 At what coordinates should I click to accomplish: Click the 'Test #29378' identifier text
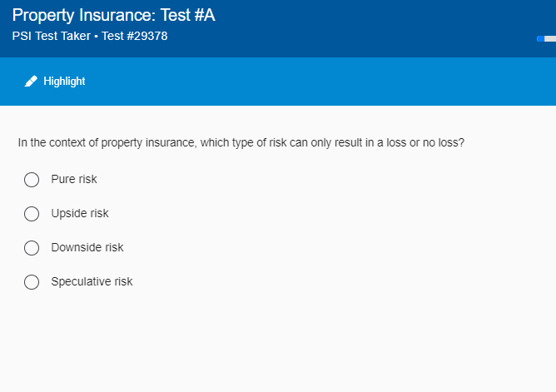coord(134,36)
